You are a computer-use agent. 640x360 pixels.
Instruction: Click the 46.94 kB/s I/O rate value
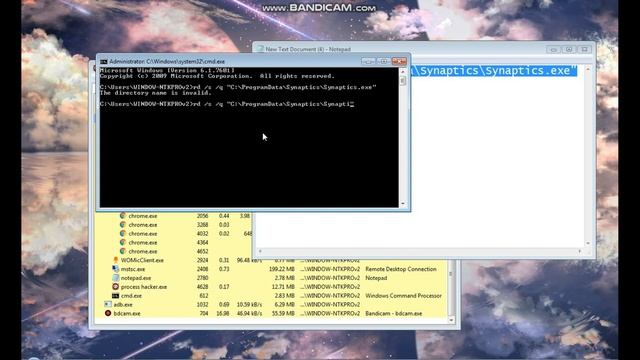[x=249, y=313]
